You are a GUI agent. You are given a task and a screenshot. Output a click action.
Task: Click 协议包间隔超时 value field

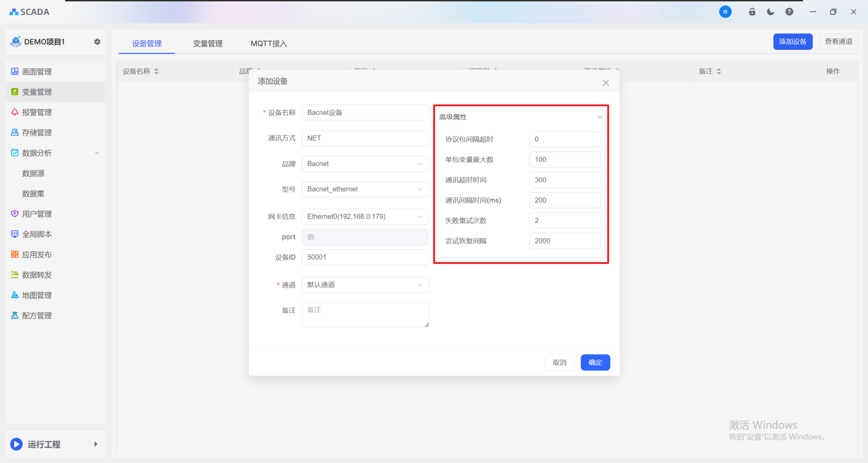pyautogui.click(x=565, y=139)
